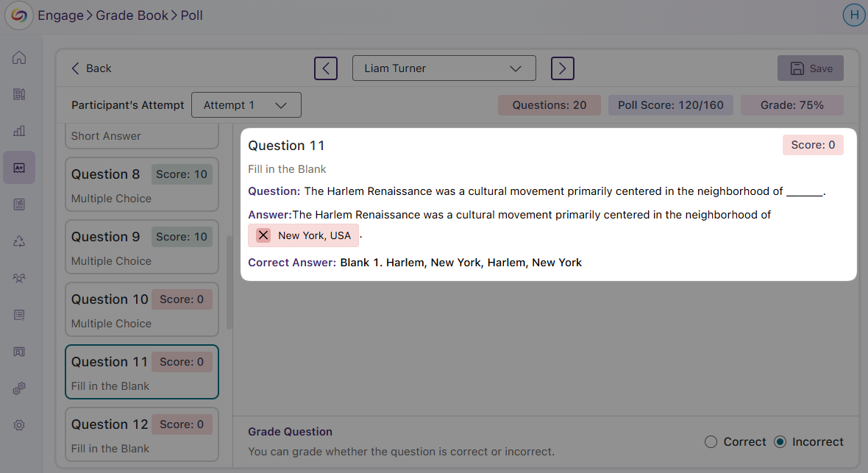Viewport: 868px width, 473px height.
Task: Click the question list vertical scrollbar
Action: [x=230, y=280]
